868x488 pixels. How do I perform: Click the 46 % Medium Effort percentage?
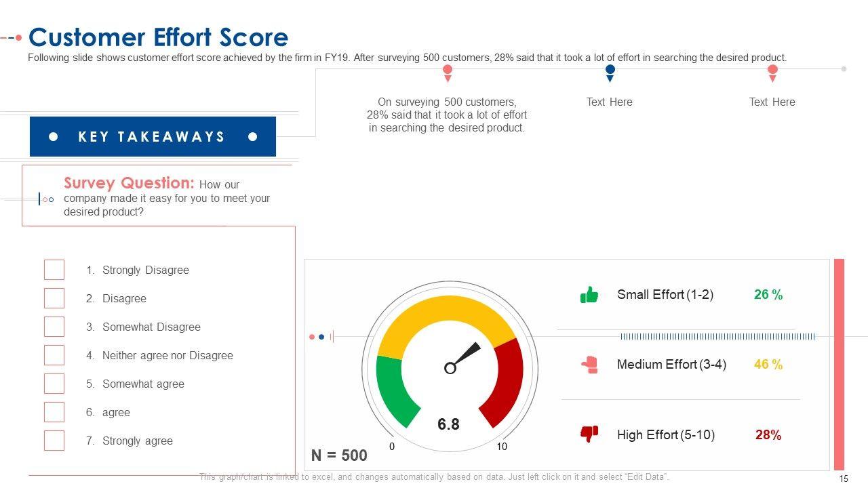(x=768, y=365)
